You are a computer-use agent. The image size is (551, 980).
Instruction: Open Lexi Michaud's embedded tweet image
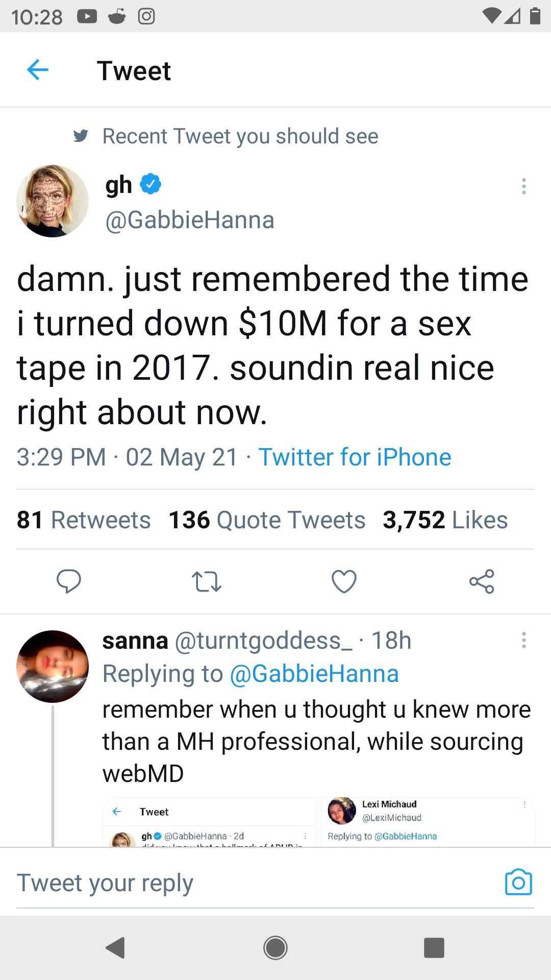(428, 822)
